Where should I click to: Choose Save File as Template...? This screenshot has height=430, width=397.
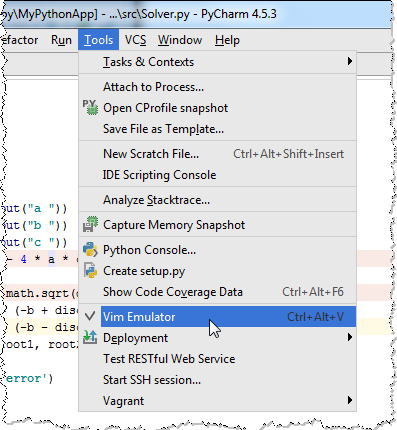point(217,129)
